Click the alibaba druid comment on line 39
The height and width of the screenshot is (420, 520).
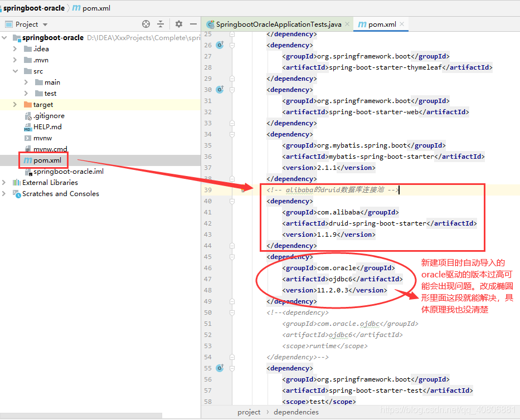tap(332, 190)
